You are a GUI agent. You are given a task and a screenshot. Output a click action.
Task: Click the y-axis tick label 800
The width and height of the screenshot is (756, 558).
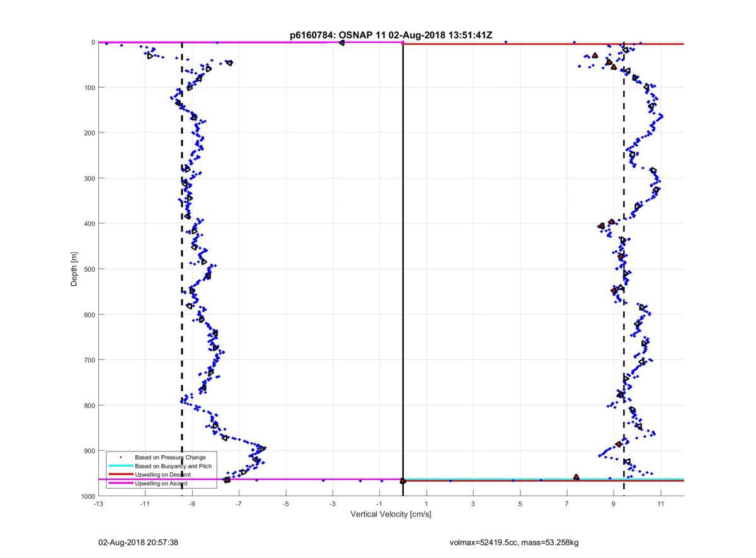click(89, 405)
